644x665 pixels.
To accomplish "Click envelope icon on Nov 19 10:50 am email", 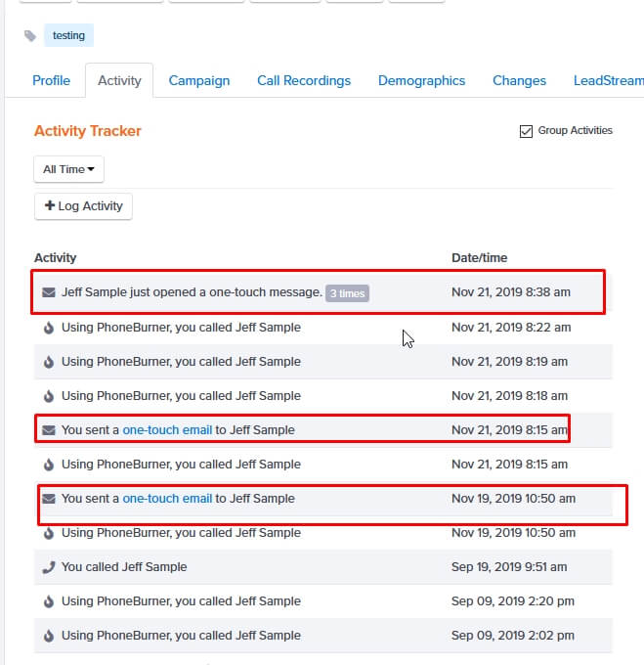I will [x=49, y=499].
